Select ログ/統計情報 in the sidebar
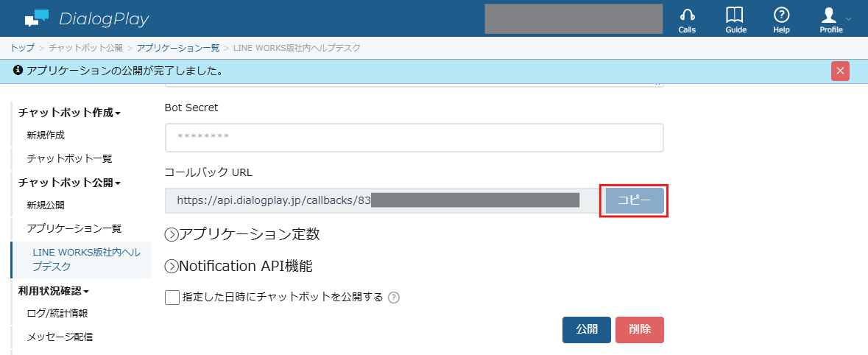The image size is (868, 355). 57,314
